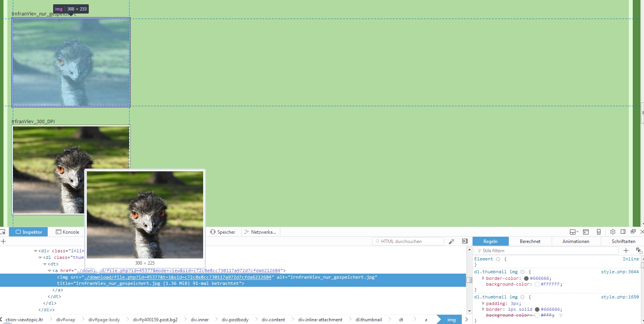Toggle selector highlighter for the Element rule
644x324 pixels.
tap(498, 259)
